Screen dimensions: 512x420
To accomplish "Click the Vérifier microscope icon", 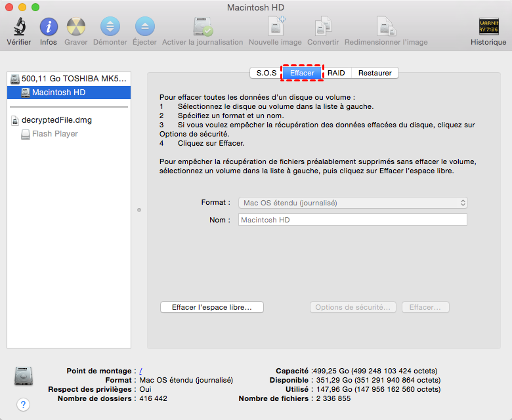I will [x=18, y=27].
